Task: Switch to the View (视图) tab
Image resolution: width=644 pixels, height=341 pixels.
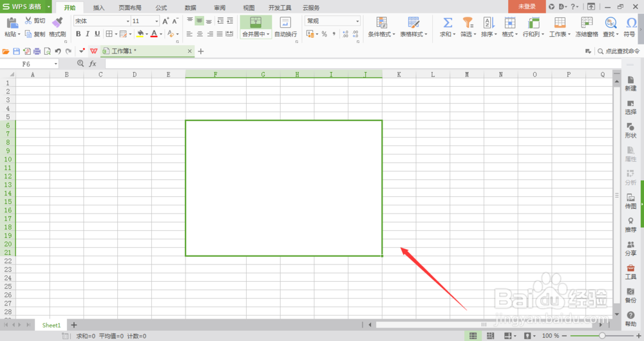Action: coord(249,7)
